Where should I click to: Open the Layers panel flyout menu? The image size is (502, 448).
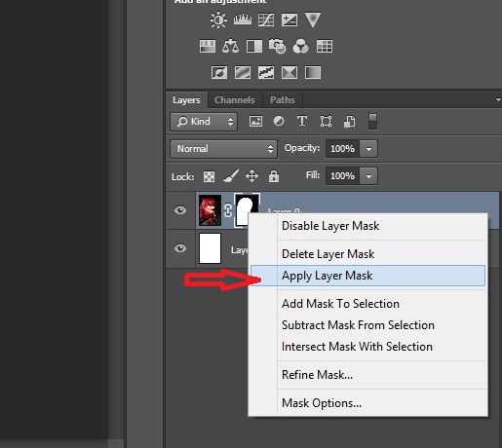(x=498, y=99)
